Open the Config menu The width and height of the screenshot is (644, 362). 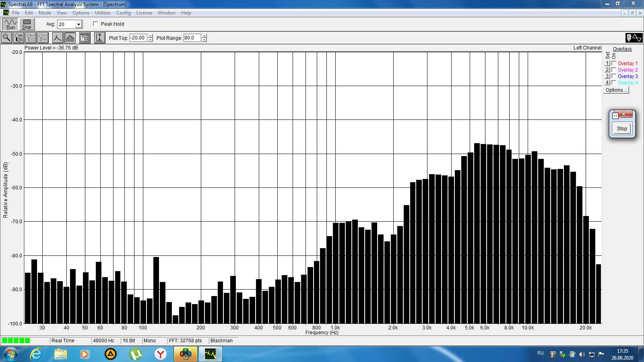tap(124, 13)
